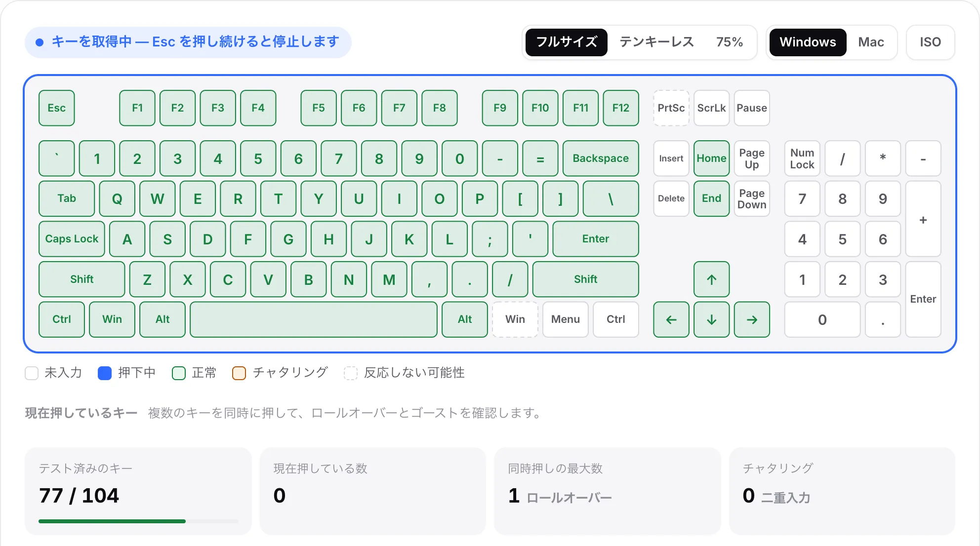Click the チャタリング 二重入力 card
The height and width of the screenshot is (546, 980).
tap(842, 491)
